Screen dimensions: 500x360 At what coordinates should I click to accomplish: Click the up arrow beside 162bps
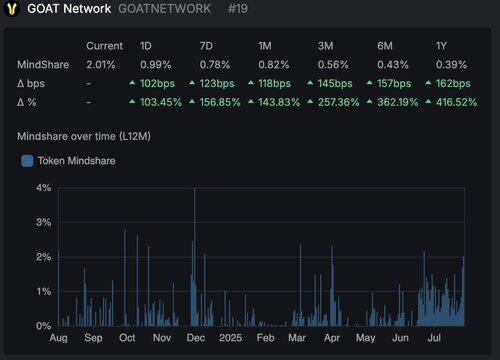tap(428, 82)
